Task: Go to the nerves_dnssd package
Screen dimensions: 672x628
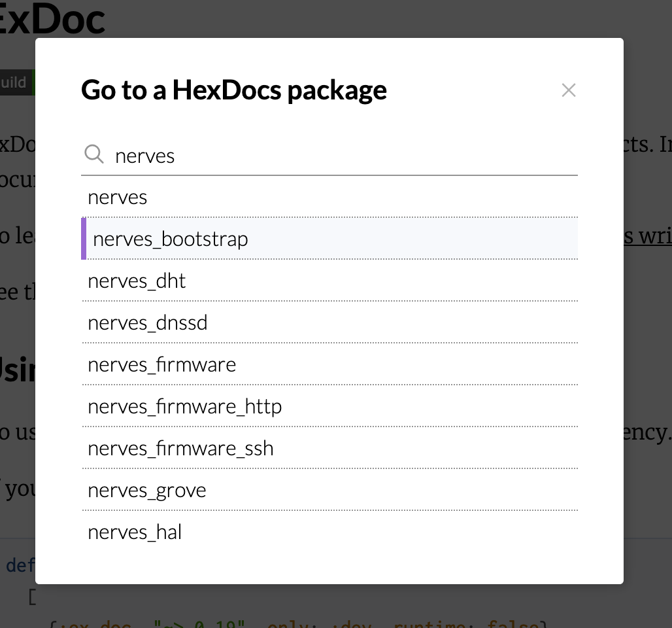Action: point(147,323)
